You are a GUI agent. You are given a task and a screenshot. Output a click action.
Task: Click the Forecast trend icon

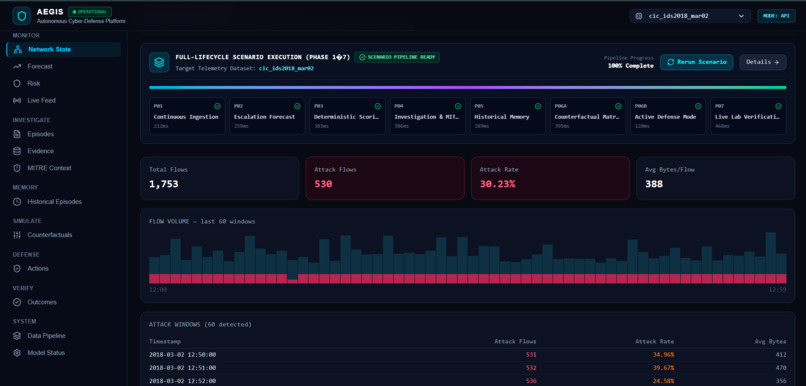[x=17, y=66]
